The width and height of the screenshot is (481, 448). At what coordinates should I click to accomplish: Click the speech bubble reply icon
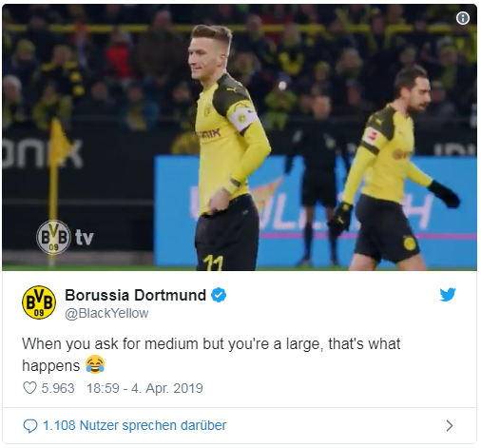(30, 425)
